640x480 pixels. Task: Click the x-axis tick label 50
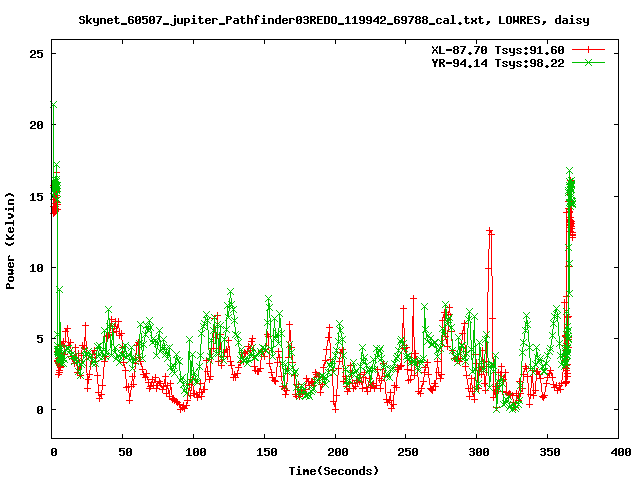pos(125,452)
